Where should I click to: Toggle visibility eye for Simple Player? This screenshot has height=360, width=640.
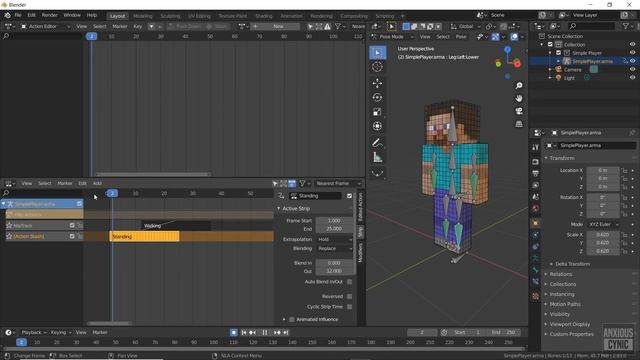tap(632, 53)
